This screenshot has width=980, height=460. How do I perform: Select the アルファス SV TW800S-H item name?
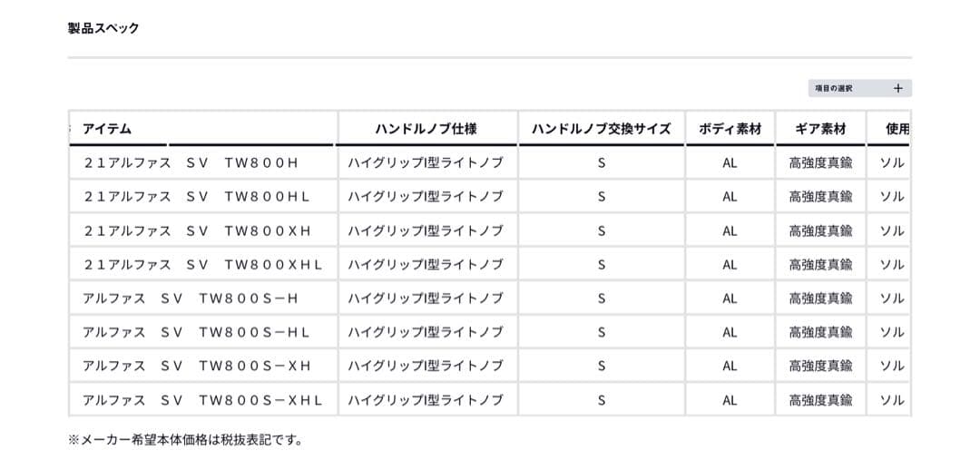191,298
